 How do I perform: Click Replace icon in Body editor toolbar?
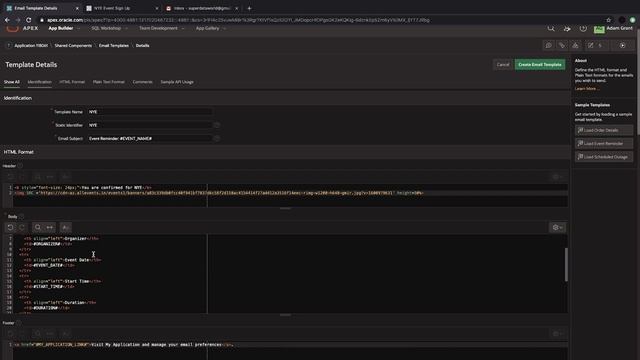pyautogui.click(x=50, y=227)
